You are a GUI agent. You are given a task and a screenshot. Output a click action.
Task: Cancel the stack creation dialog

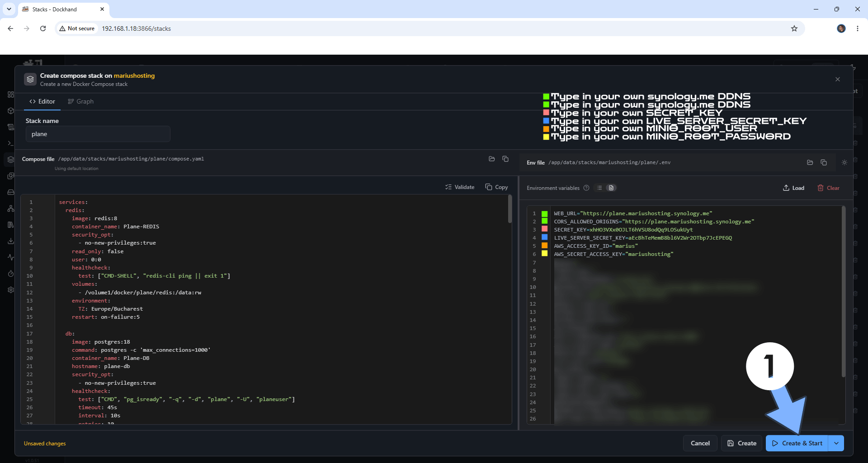click(700, 443)
